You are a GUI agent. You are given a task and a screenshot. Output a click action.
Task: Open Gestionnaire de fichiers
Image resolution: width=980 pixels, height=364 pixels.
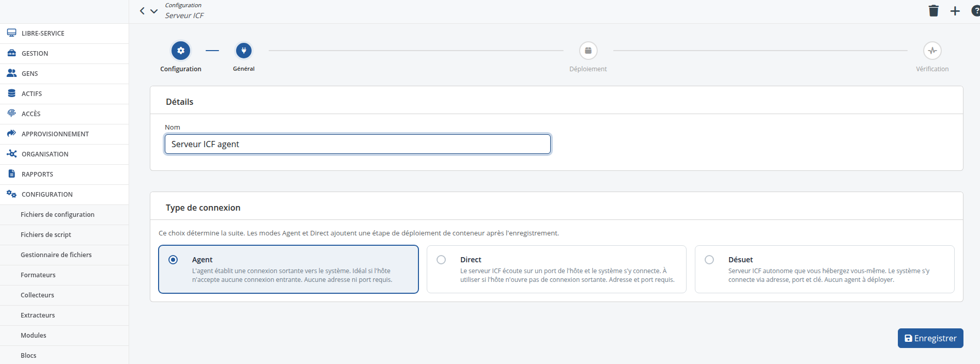(x=65, y=255)
